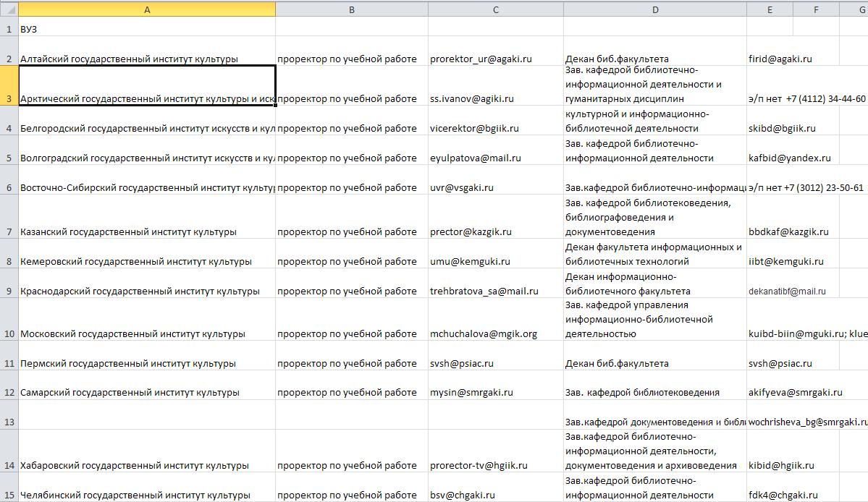Screen dimensions: 868x502
Task: Click email mysin@smrgaki.ru
Action: (x=471, y=392)
